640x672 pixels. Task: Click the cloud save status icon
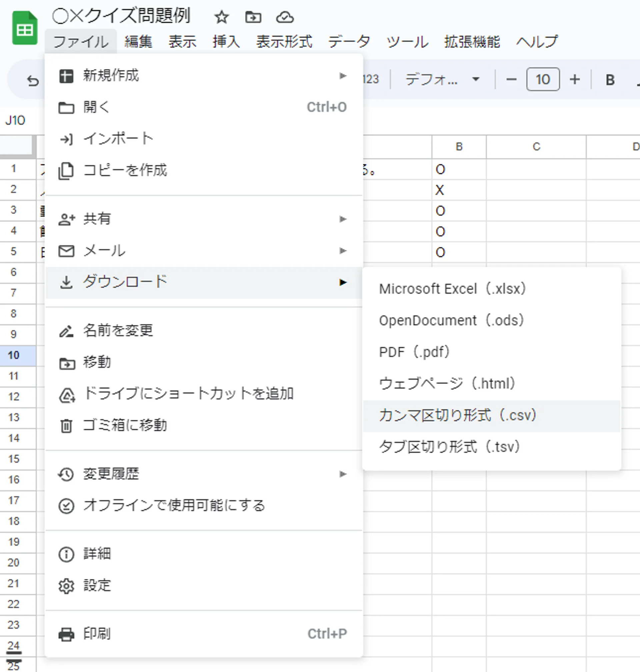(x=285, y=17)
